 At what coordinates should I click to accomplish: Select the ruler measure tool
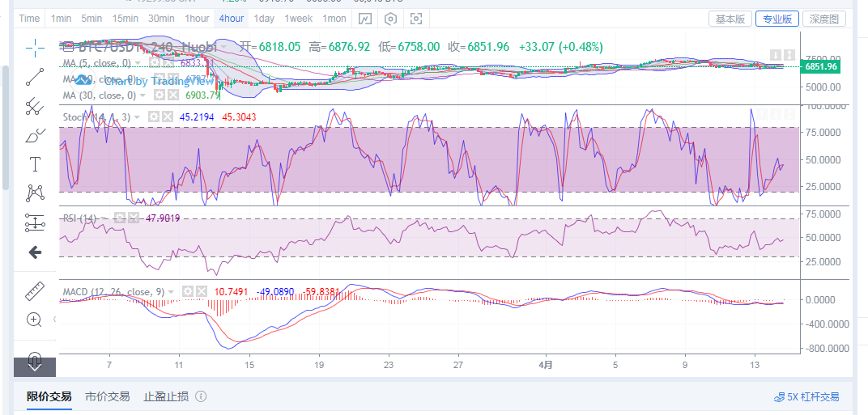pos(35,290)
